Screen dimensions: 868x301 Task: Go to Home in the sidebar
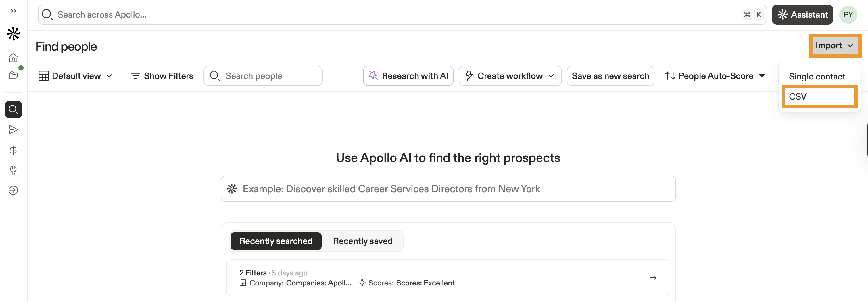[13, 58]
